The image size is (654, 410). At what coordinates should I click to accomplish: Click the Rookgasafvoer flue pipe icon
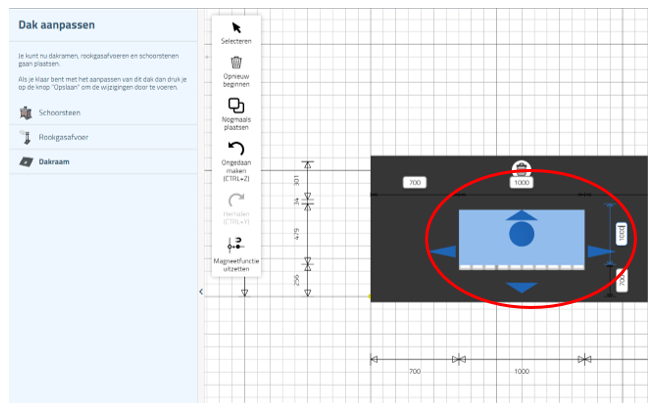tap(26, 136)
